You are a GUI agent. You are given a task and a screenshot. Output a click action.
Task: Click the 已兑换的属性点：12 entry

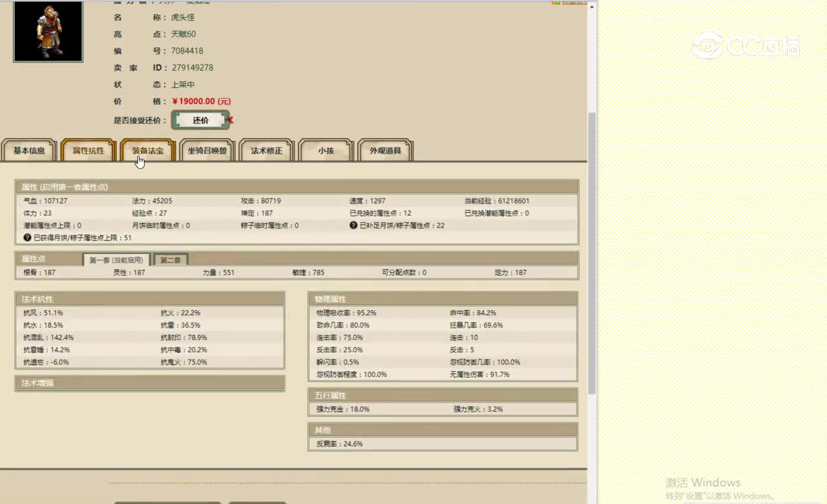381,213
